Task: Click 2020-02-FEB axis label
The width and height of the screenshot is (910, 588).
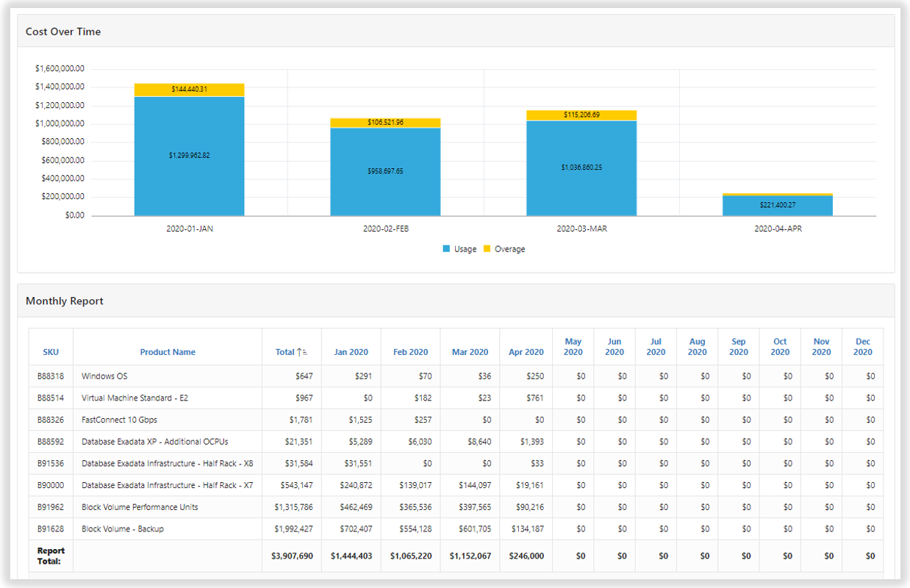Action: coord(386,229)
